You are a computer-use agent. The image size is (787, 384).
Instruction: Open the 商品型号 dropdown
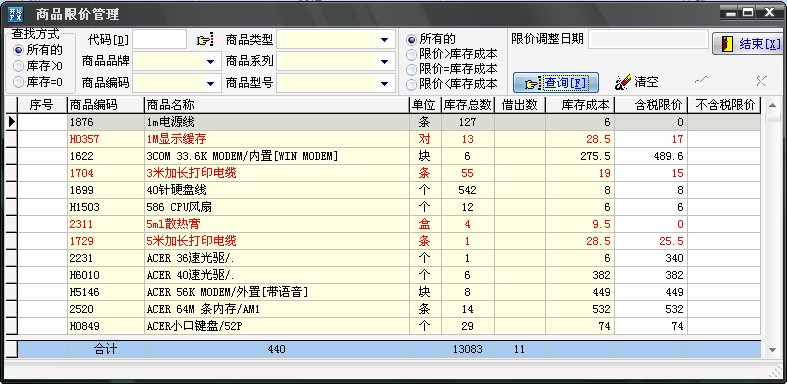tap(384, 83)
